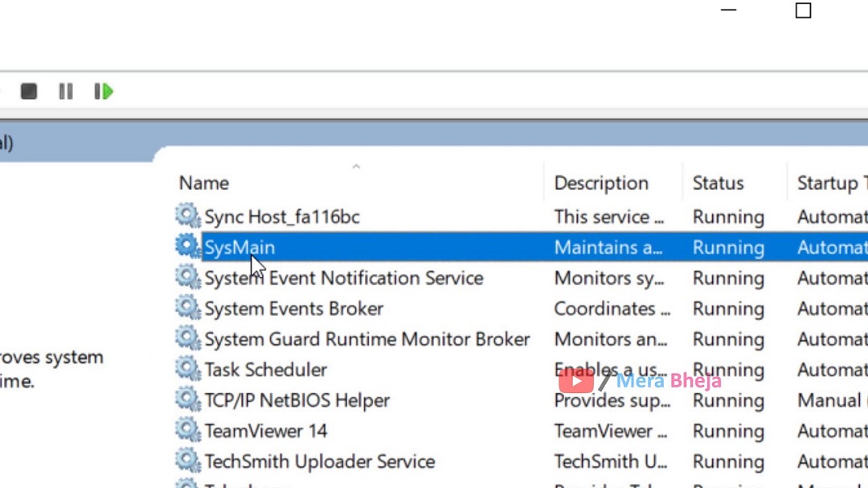Viewport: 868px width, 488px height.
Task: Click the Pause Service toolbar button
Action: (66, 92)
